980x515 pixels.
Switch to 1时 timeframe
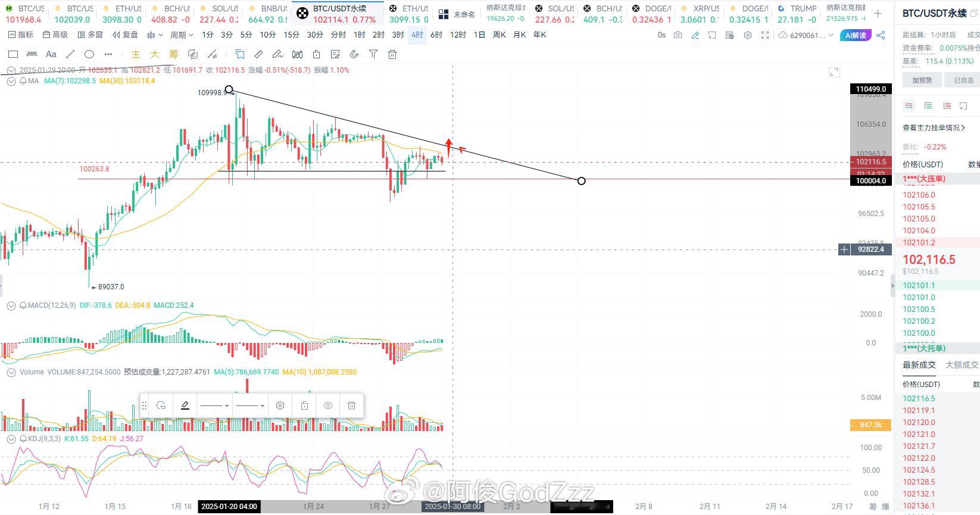[x=359, y=35]
